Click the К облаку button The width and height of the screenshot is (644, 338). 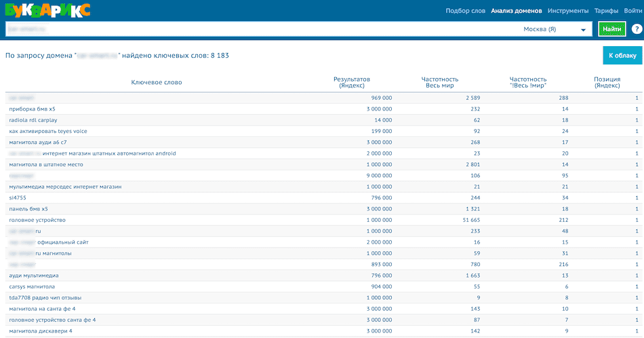click(x=622, y=55)
